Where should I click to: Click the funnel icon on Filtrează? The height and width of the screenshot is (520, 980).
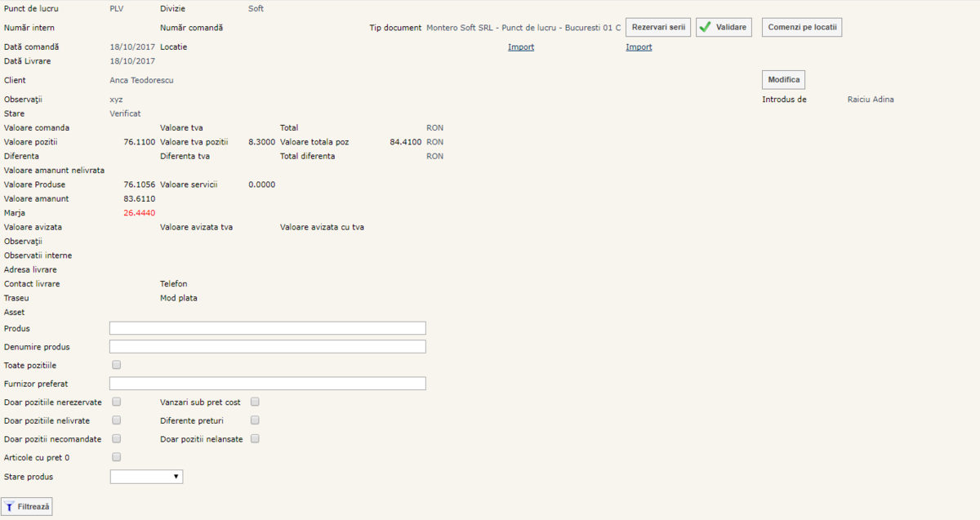9,507
